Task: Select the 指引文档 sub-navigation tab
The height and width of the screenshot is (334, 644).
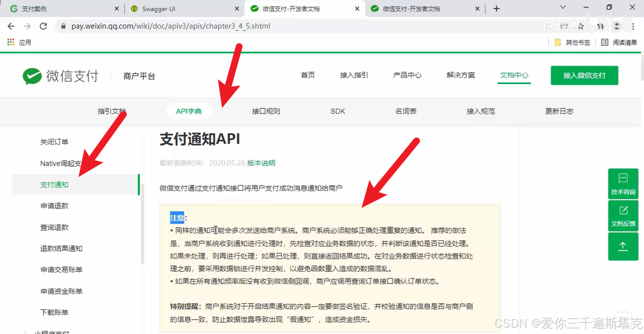Action: click(112, 111)
